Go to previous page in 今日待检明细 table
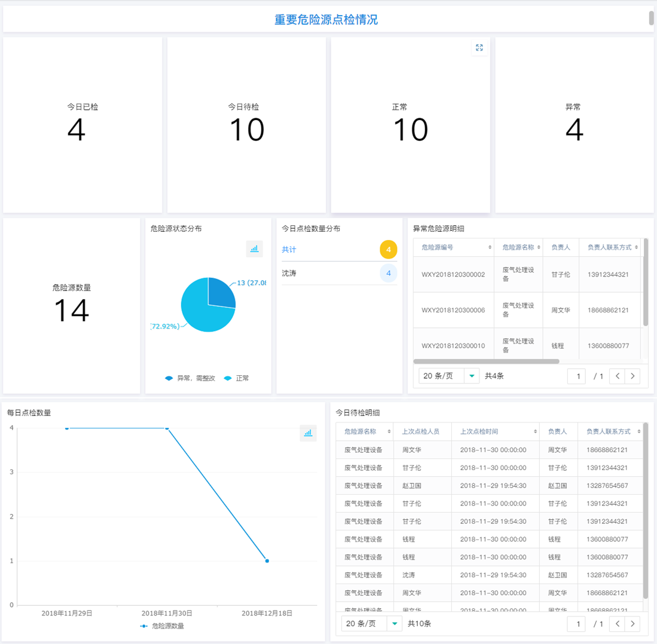Viewport: 657px width, 644px height. point(617,624)
